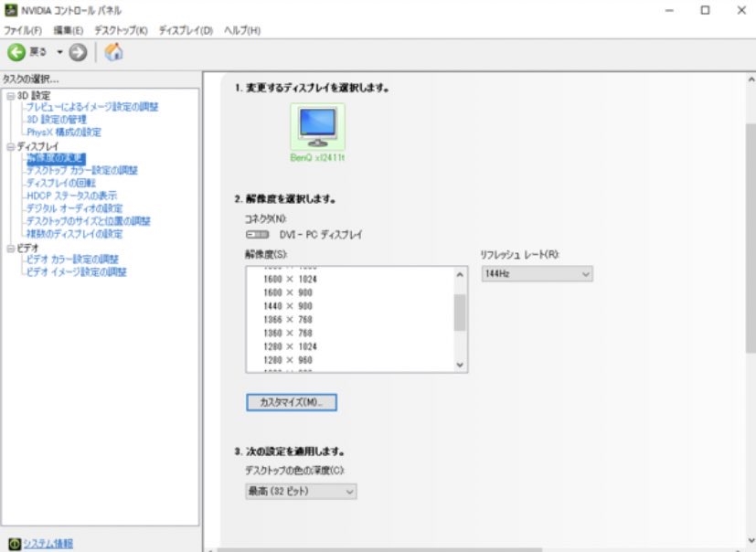Collapse the ディスプレイ tree node
The image size is (756, 552).
[x=11, y=147]
